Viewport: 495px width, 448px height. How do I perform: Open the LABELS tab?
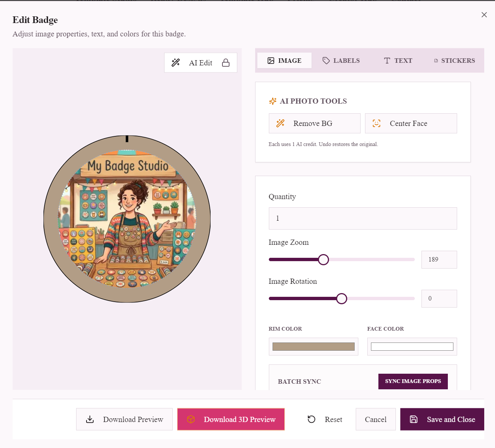341,61
